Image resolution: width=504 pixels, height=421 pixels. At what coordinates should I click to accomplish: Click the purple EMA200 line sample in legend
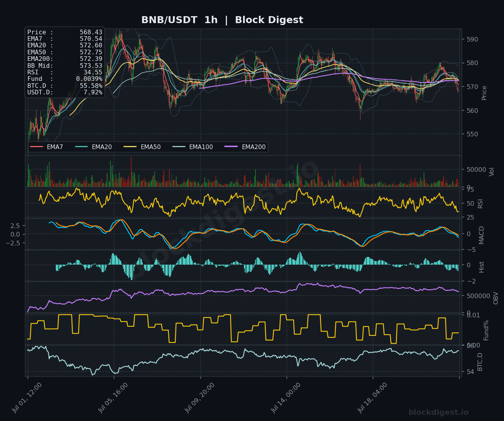(232, 147)
